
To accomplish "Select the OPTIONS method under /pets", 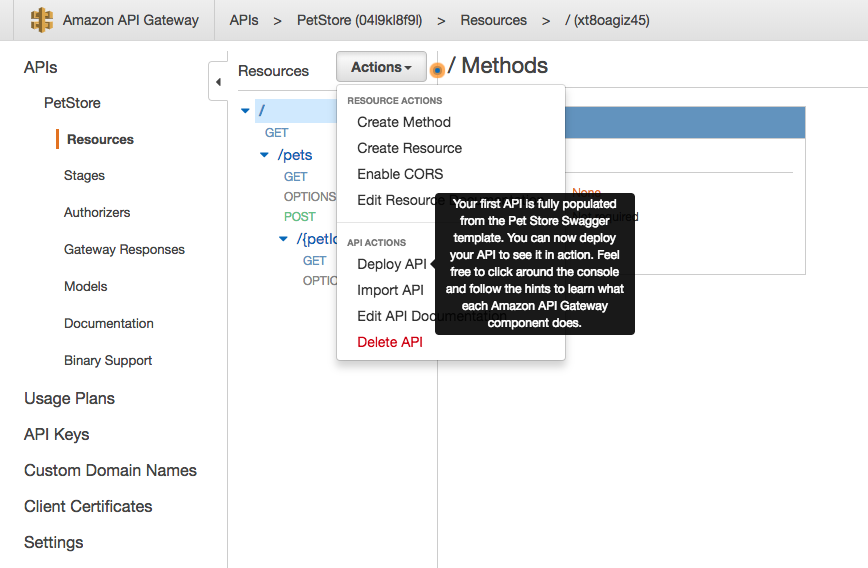I will point(309,197).
